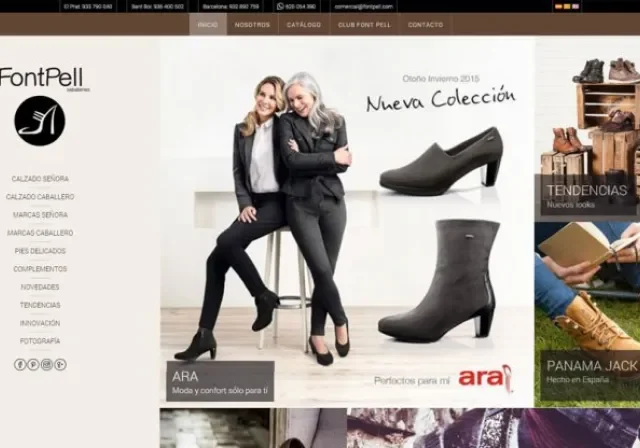Open the Nosotros menu item

click(252, 24)
